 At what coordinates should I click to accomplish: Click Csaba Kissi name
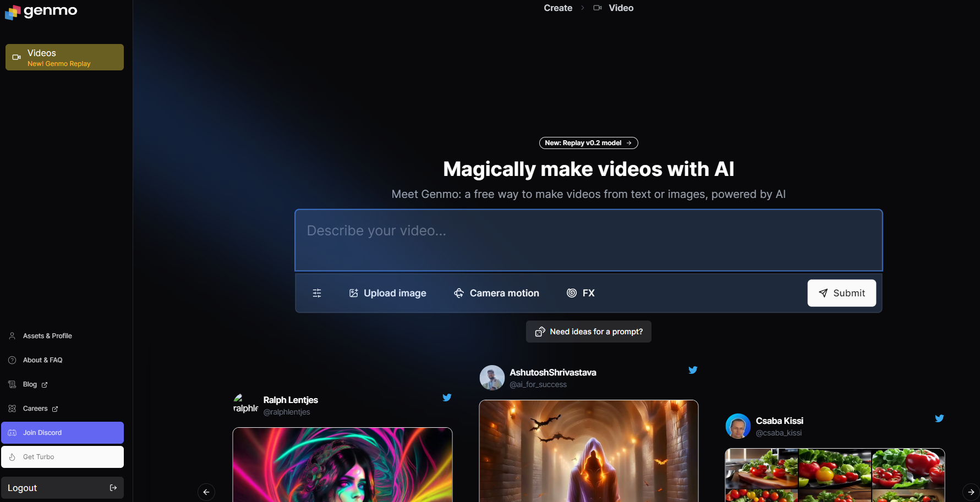pyautogui.click(x=780, y=421)
